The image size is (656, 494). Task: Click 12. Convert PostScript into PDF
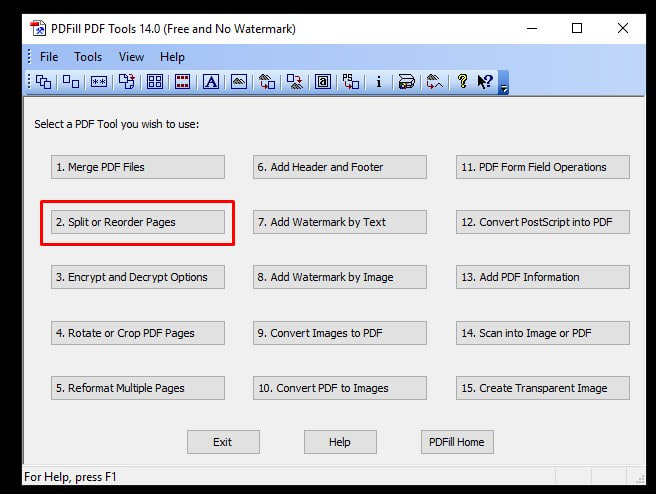pyautogui.click(x=543, y=222)
